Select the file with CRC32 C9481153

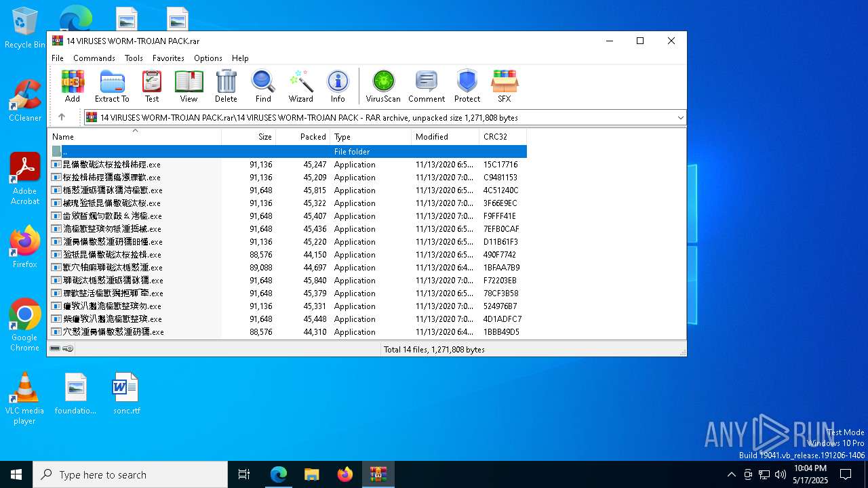click(288, 178)
